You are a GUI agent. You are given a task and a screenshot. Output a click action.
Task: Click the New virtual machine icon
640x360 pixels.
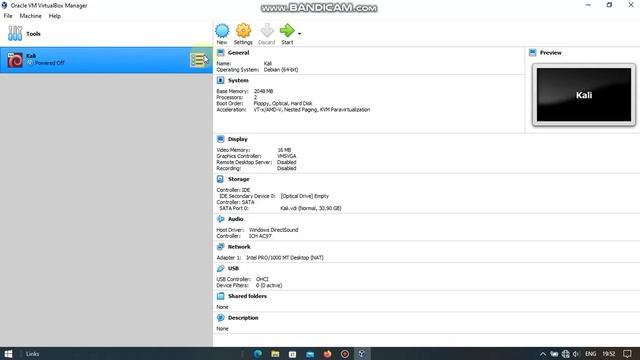(x=222, y=31)
